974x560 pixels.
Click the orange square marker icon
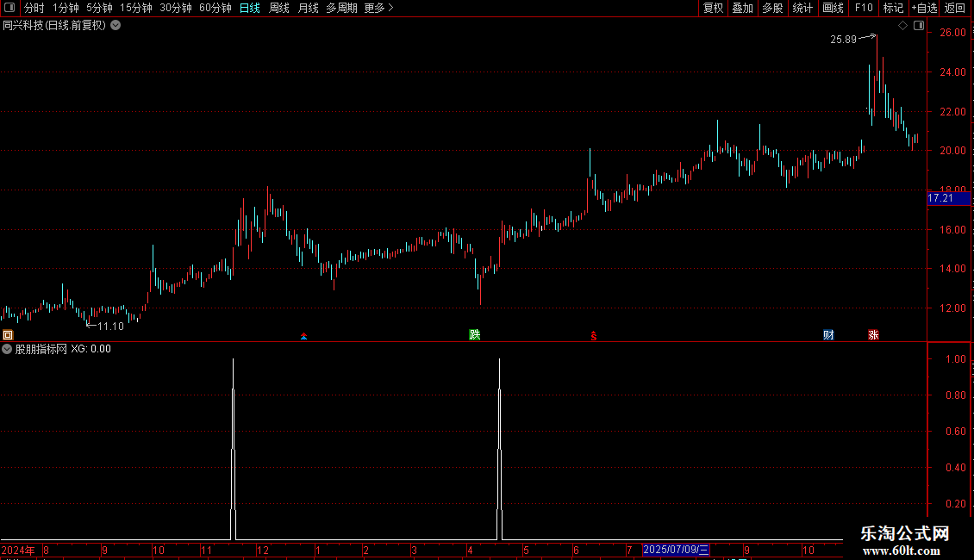8,334
